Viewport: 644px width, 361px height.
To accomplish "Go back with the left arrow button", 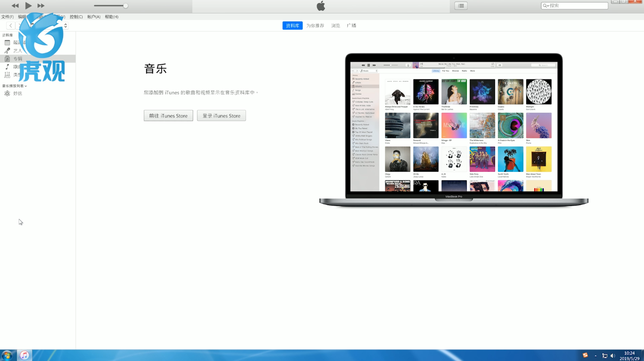I will pos(10,26).
